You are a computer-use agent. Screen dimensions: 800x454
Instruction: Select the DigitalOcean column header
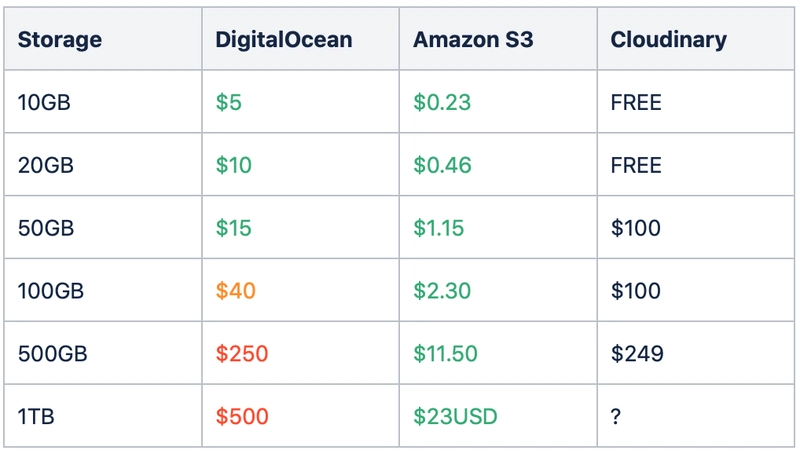[x=283, y=40]
